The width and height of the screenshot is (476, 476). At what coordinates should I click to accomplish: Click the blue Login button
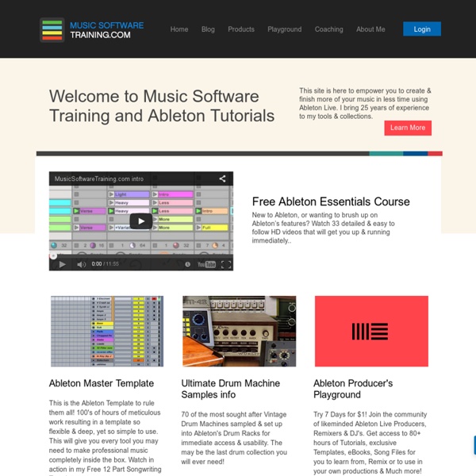[422, 29]
